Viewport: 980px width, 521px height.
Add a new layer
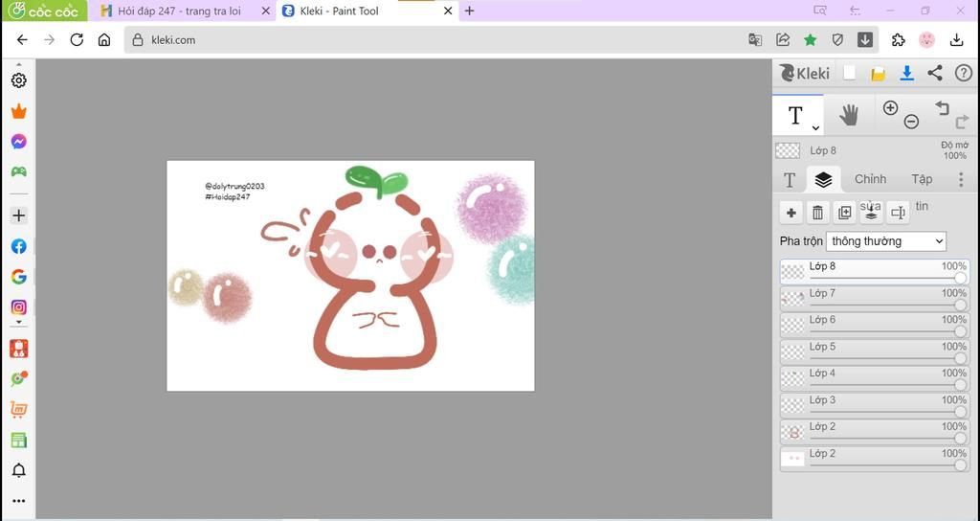(791, 213)
